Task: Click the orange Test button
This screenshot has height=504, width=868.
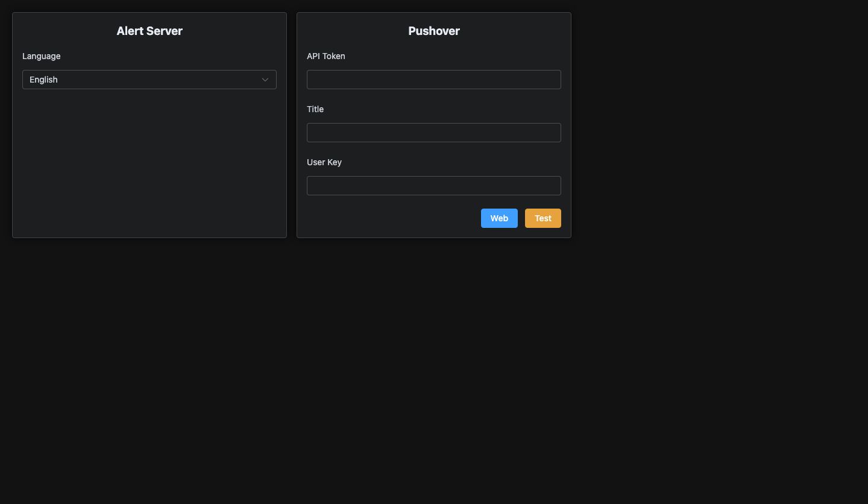Action: tap(543, 218)
